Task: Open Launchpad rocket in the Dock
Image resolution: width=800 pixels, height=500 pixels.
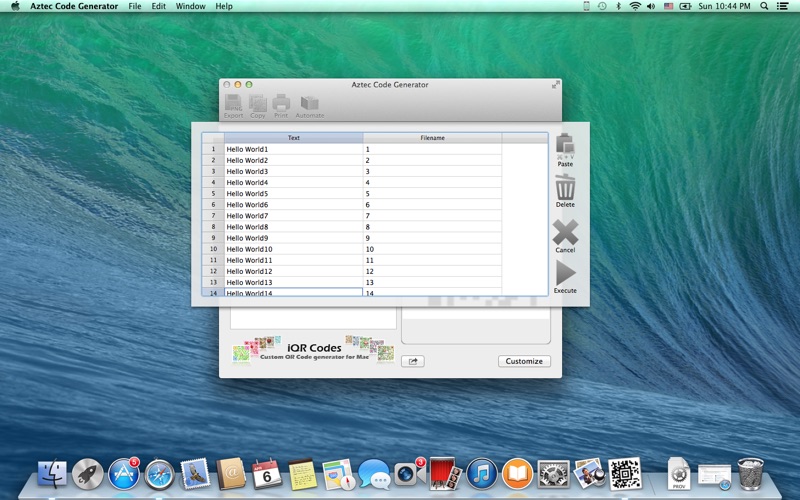Action: point(88,474)
